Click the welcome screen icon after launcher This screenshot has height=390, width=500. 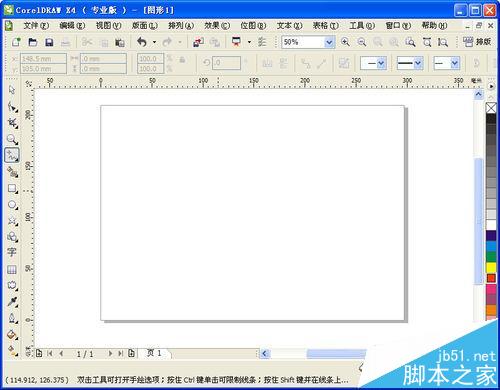pyautogui.click(x=262, y=42)
